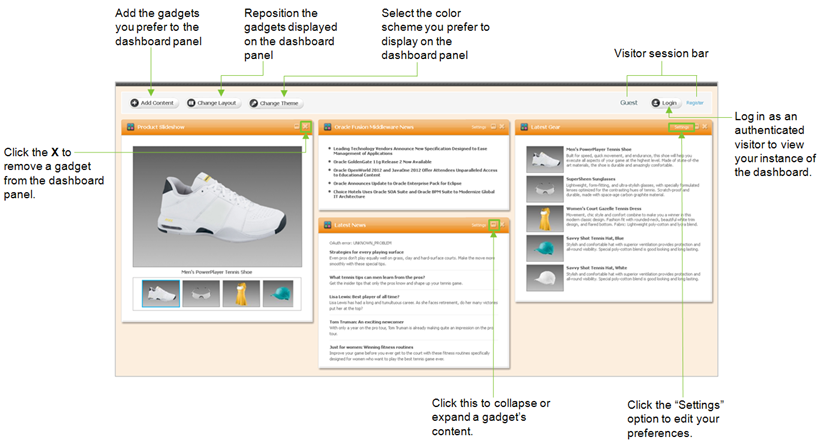819x444 pixels.
Task: Open 'Lisa Lewis: Best player of all time?' article
Action: pyautogui.click(x=364, y=297)
